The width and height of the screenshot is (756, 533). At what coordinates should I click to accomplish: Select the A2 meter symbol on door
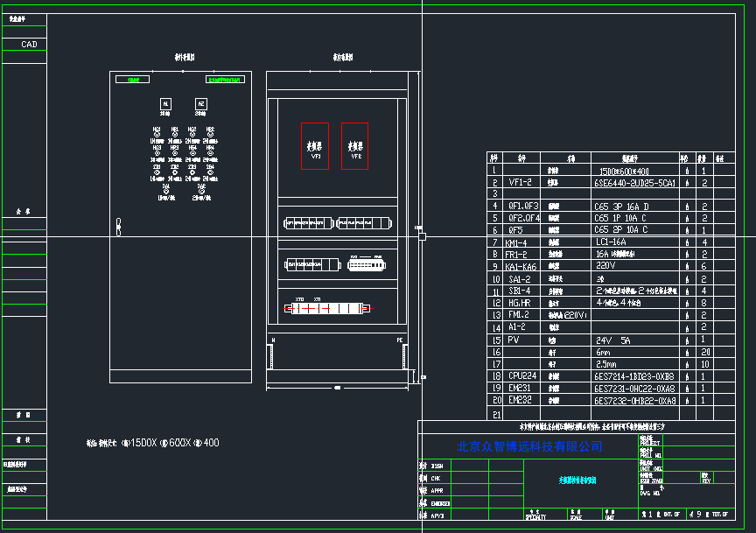[x=200, y=105]
